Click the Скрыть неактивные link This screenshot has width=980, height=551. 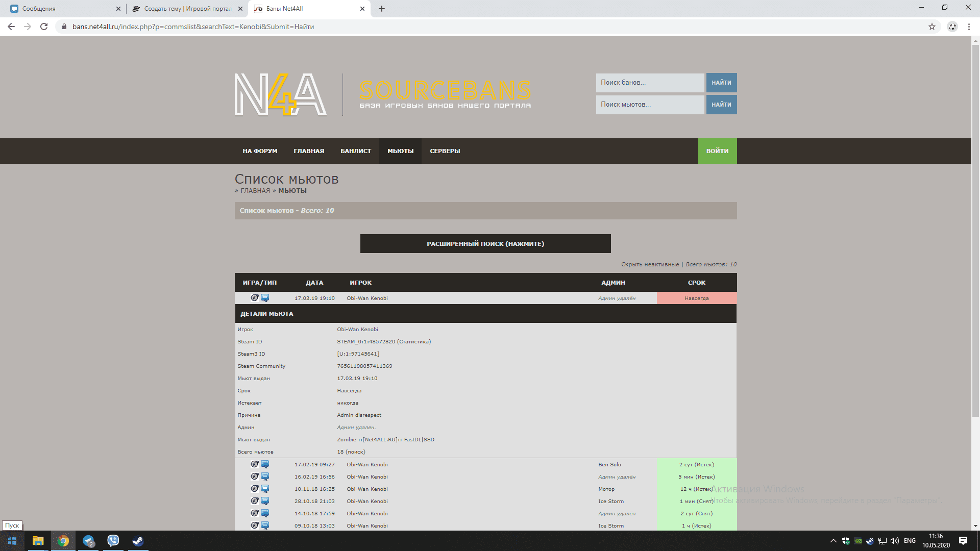650,264
